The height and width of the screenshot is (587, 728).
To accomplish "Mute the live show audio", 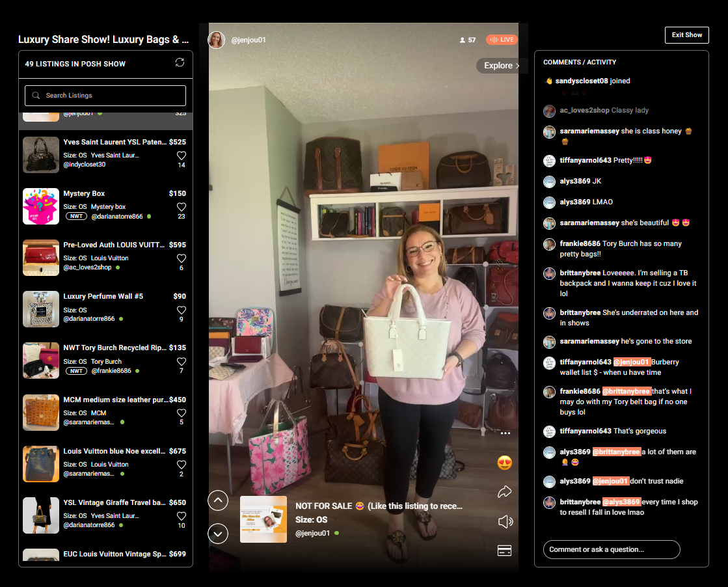I will 505,521.
